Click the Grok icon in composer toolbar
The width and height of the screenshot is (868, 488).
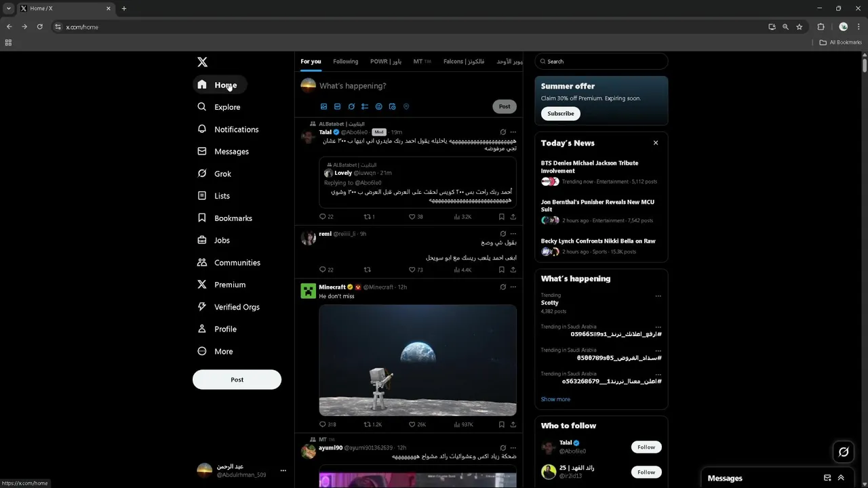pyautogui.click(x=351, y=106)
